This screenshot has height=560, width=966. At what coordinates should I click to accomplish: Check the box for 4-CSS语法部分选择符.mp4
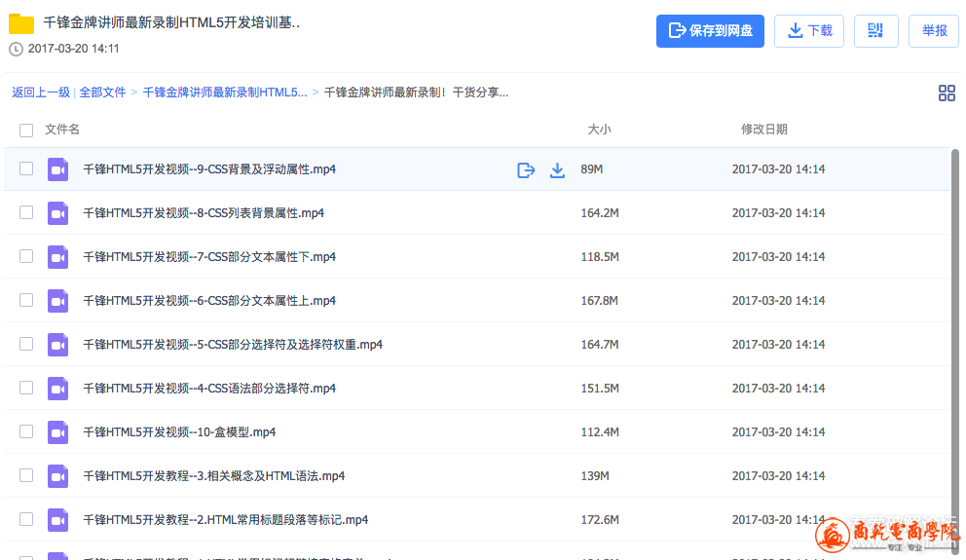26,388
